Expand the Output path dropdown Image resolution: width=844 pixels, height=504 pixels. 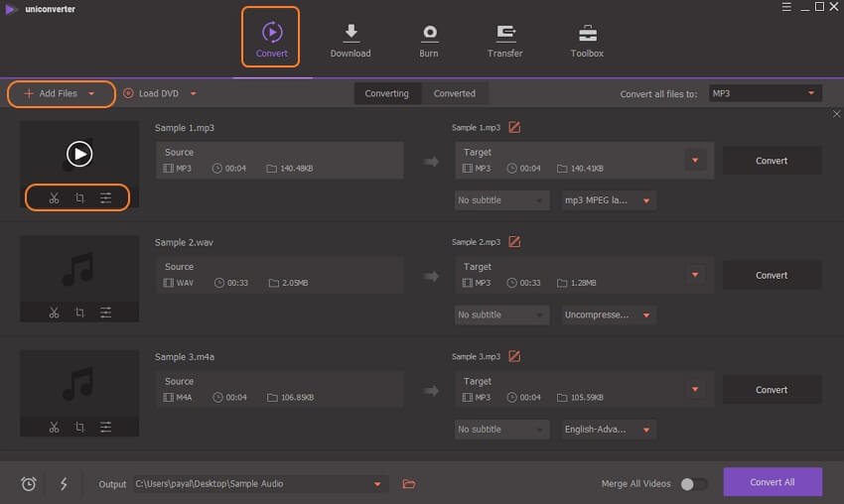pyautogui.click(x=377, y=484)
